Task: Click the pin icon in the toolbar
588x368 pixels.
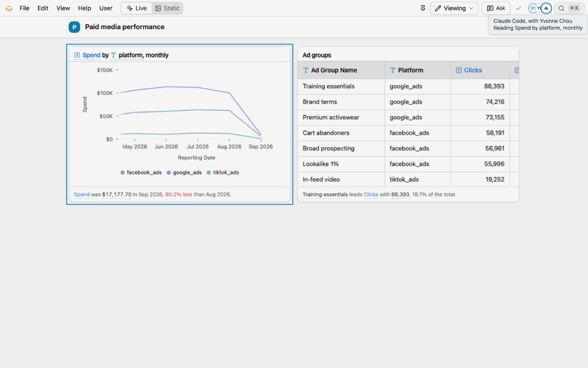Action: click(423, 8)
